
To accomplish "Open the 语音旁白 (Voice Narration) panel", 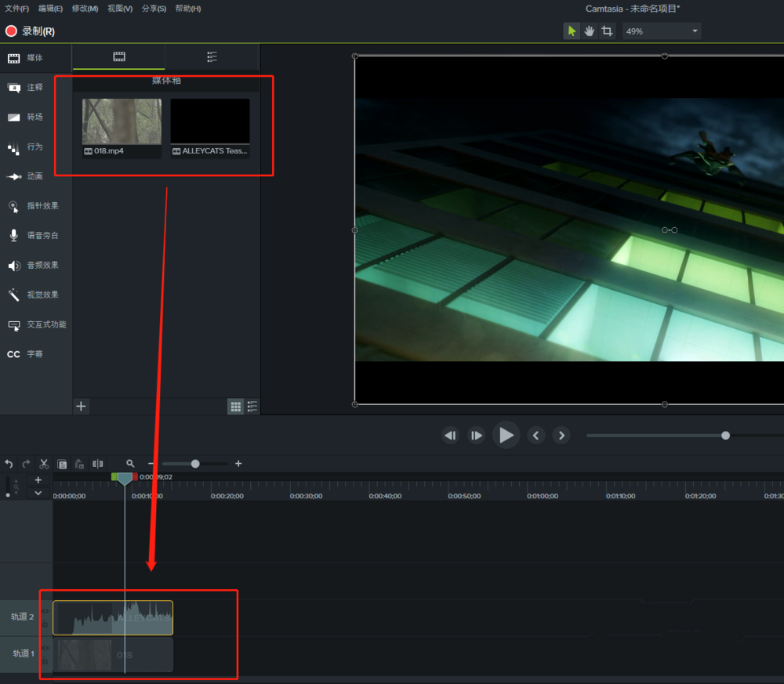I will [x=35, y=235].
